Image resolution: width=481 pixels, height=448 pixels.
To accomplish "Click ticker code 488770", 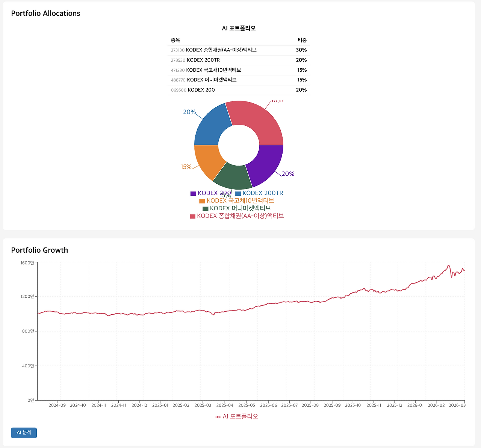I will tap(178, 80).
